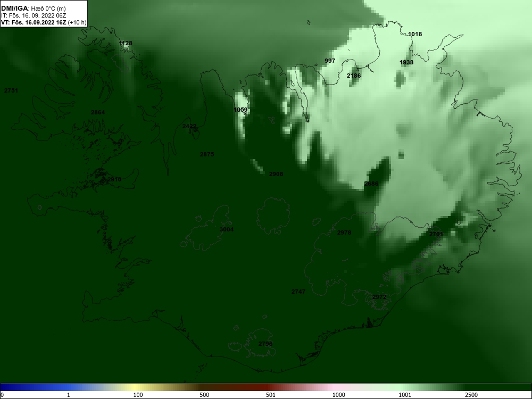The width and height of the screenshot is (532, 399).
Task: Click the 2422 height label
Action: [189, 126]
